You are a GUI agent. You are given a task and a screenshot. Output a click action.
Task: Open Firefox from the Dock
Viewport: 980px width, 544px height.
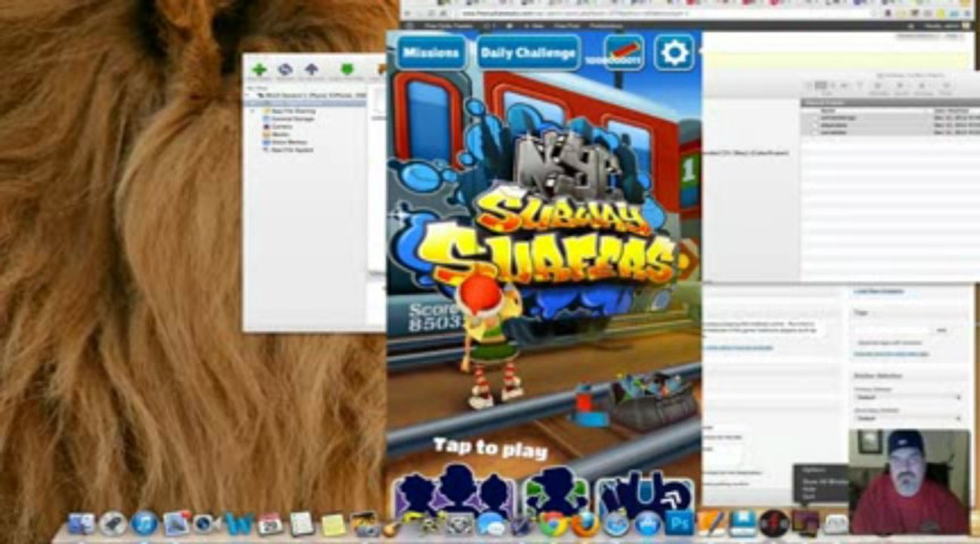point(585,524)
